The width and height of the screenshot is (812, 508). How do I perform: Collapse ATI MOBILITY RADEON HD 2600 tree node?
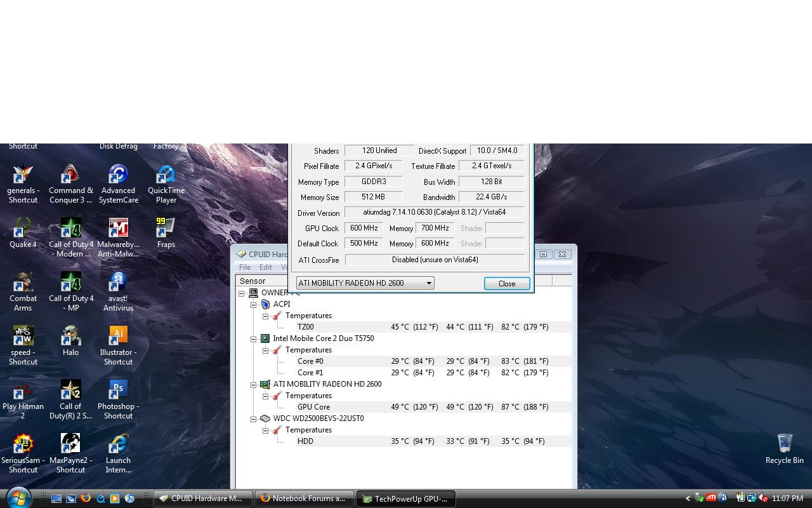coord(254,384)
